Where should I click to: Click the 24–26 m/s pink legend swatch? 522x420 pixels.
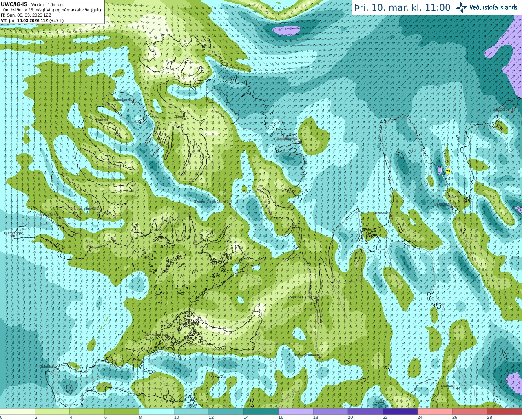tap(435, 411)
